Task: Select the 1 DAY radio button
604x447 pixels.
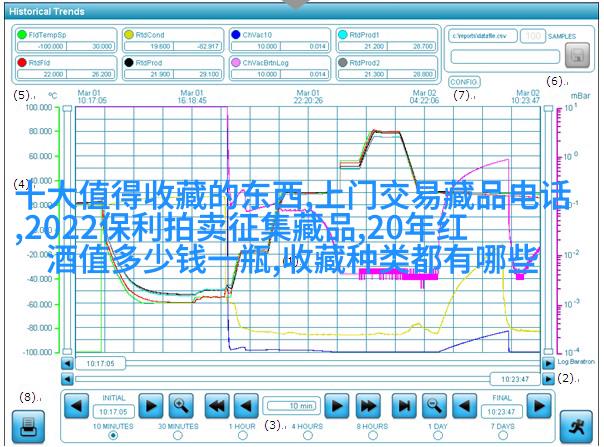Action: pyautogui.click(x=438, y=435)
